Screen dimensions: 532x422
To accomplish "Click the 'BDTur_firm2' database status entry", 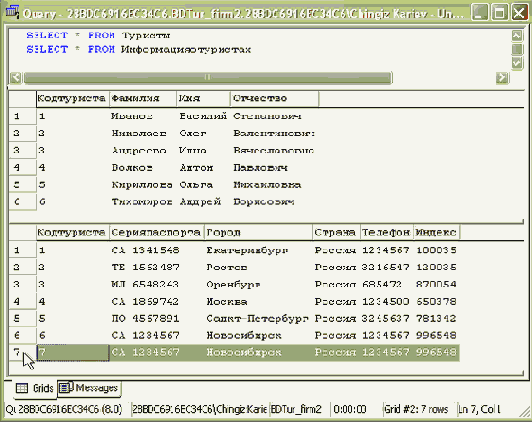I will (x=296, y=409).
